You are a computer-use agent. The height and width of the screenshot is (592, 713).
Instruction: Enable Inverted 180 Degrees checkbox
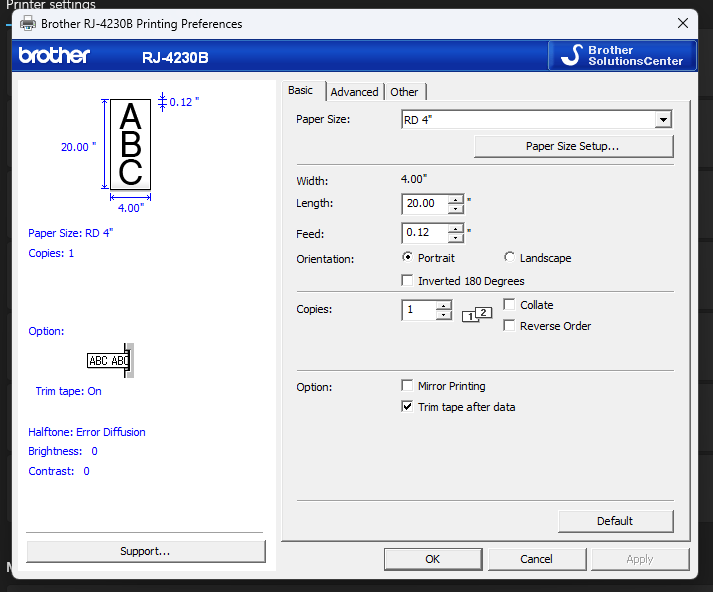pyautogui.click(x=407, y=281)
